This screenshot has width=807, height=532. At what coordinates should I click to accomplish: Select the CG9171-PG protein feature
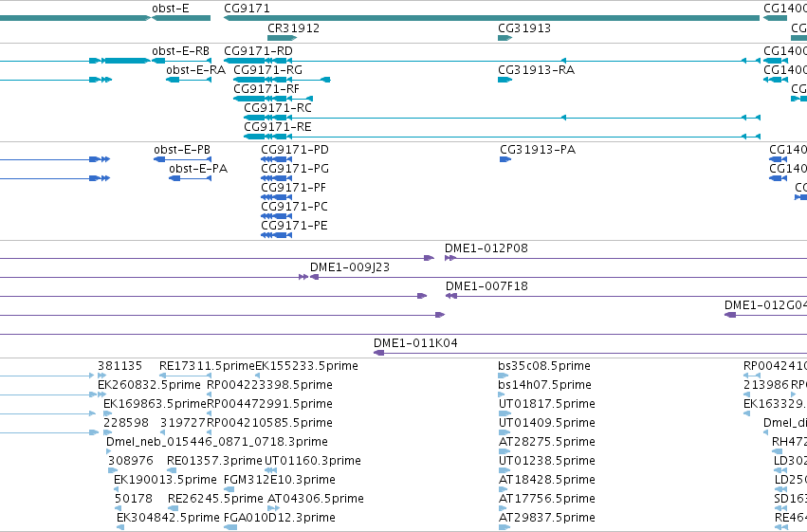[276, 178]
